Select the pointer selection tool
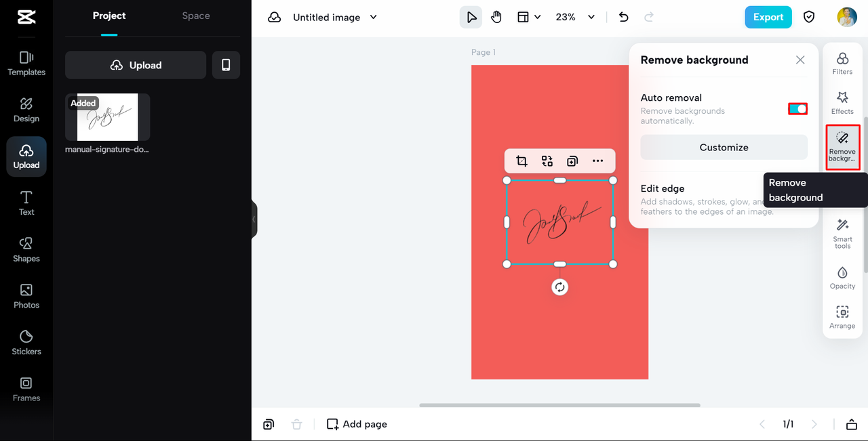The image size is (868, 441). (x=471, y=17)
